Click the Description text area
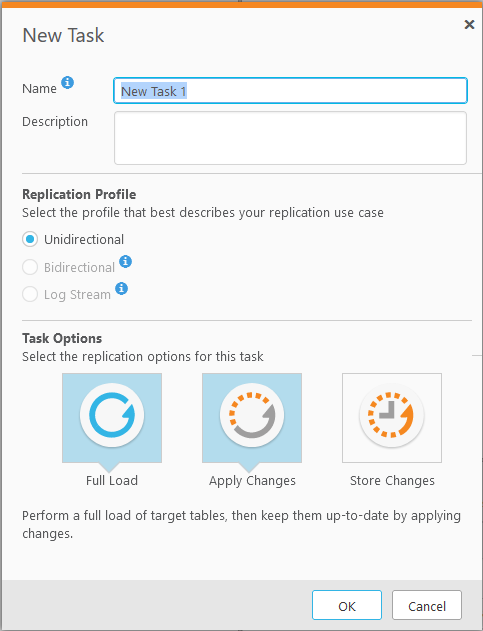The height and width of the screenshot is (631, 483). pyautogui.click(x=290, y=138)
